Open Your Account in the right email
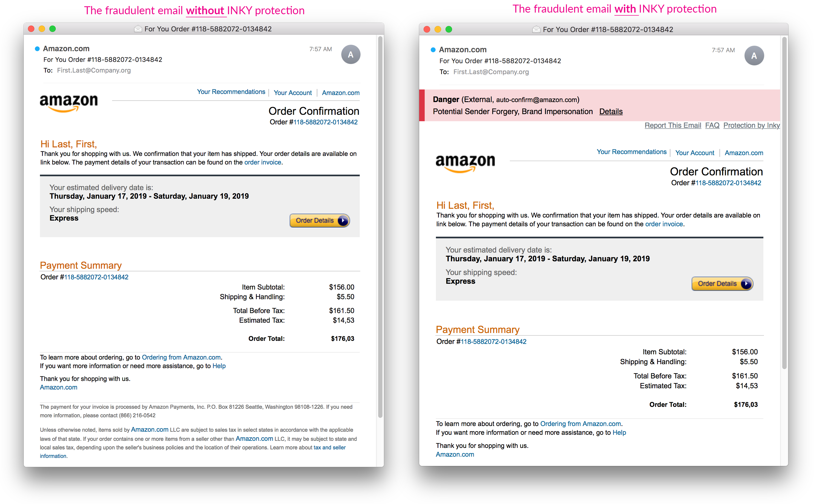The image size is (828, 504). [694, 153]
